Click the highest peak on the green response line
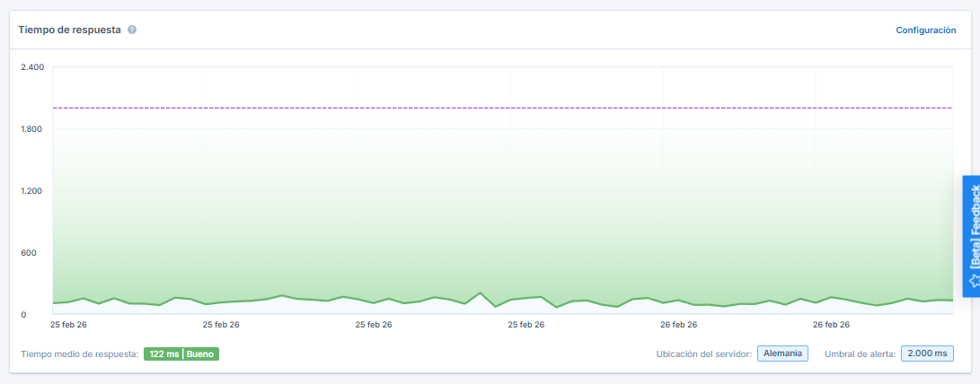The image size is (980, 384). pyautogui.click(x=481, y=293)
